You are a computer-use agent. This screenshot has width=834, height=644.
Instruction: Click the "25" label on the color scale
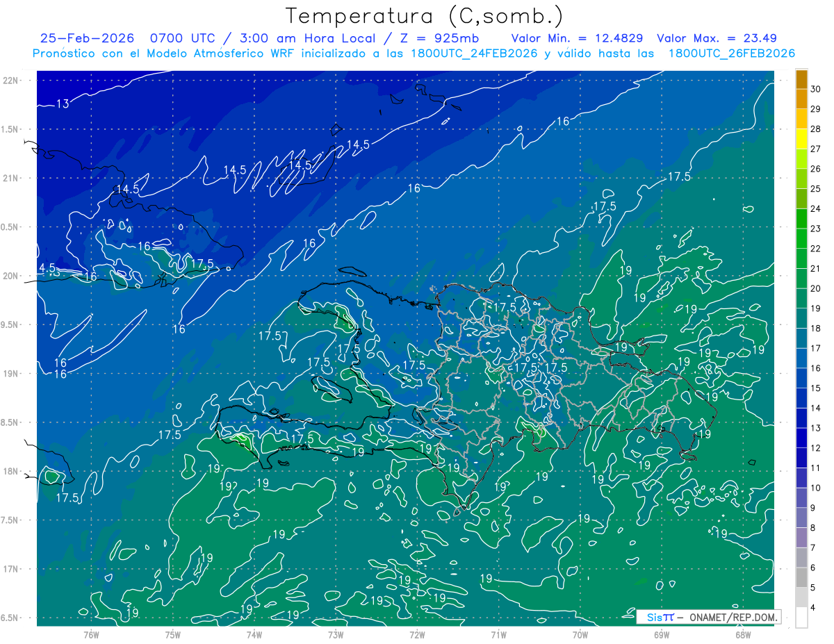point(816,188)
